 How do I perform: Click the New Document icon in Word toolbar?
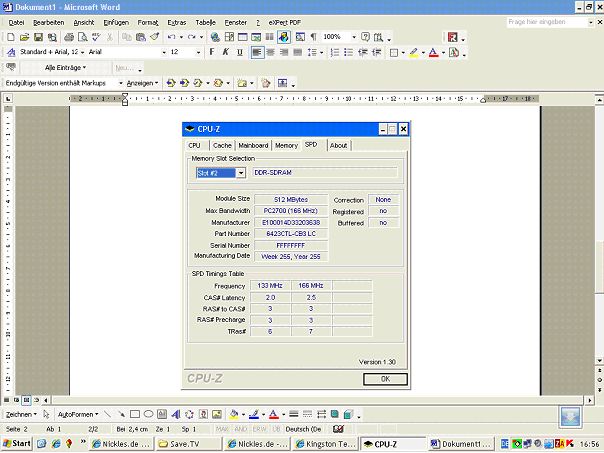click(11, 37)
